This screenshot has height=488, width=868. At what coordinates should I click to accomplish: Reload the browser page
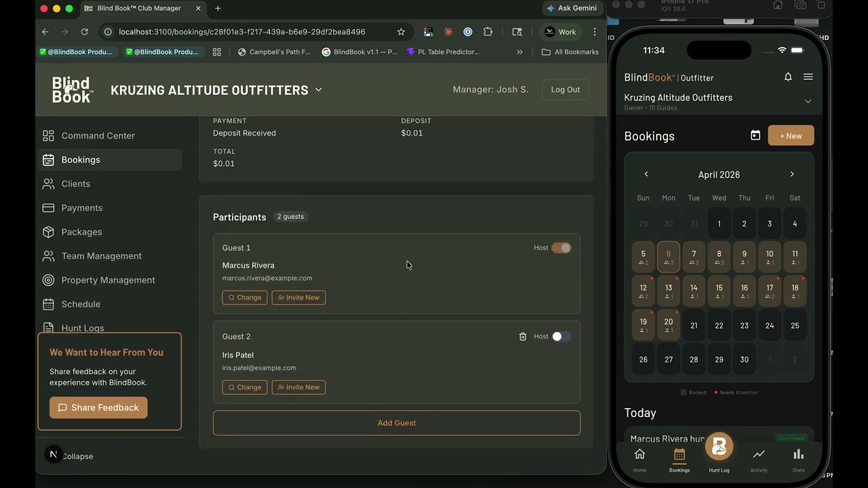84,32
